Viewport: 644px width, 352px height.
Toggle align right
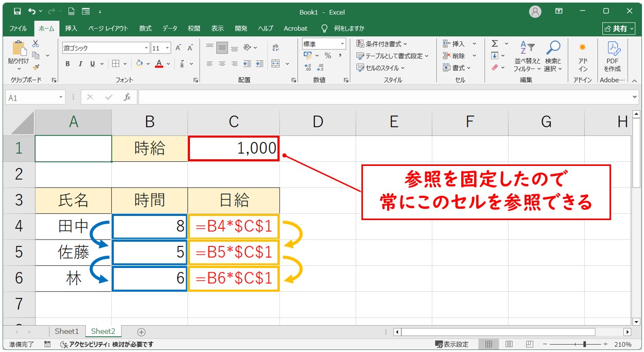pos(234,64)
